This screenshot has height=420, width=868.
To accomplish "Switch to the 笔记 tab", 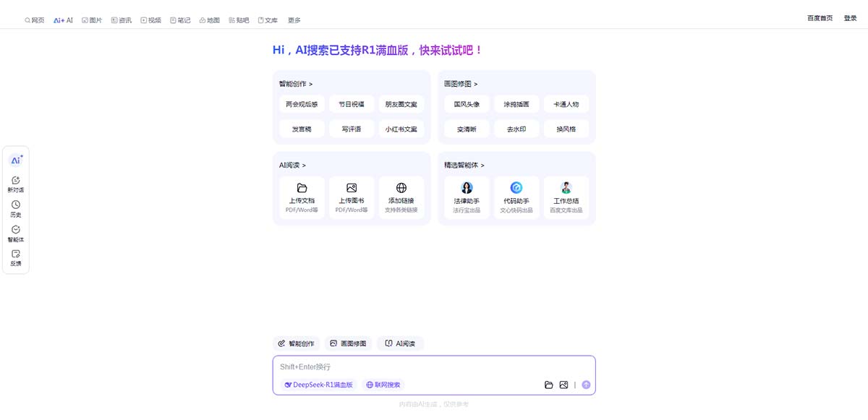I will 180,20.
